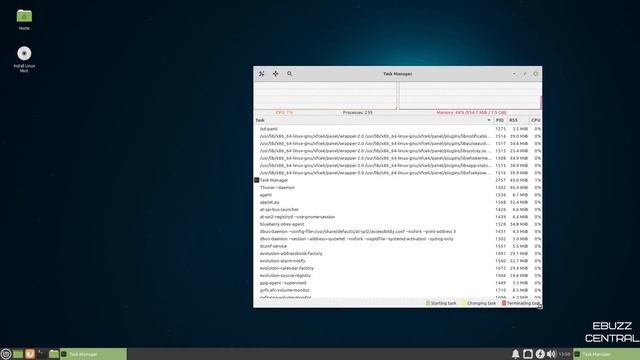
Task: Click Terminating task red legend swatch
Action: (504, 303)
